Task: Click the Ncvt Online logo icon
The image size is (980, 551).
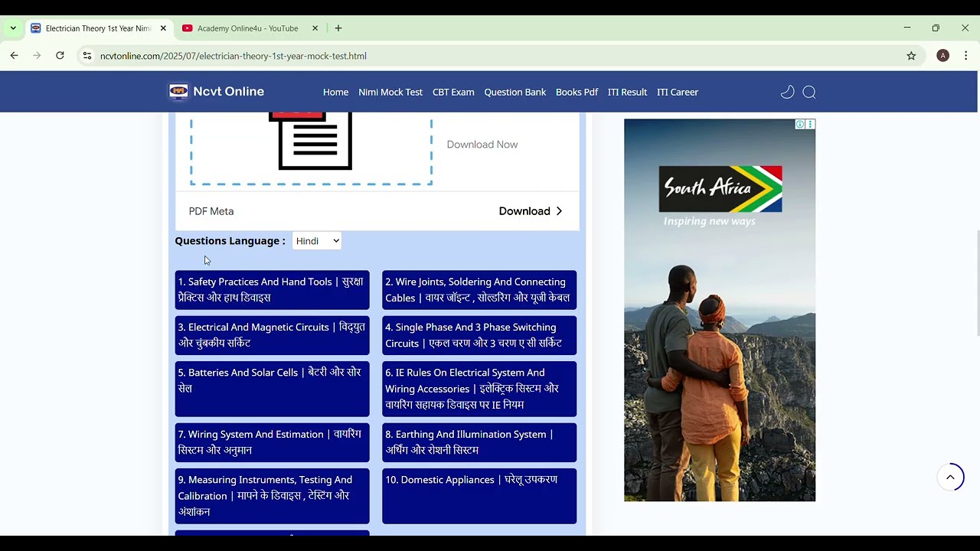Action: pyautogui.click(x=178, y=92)
